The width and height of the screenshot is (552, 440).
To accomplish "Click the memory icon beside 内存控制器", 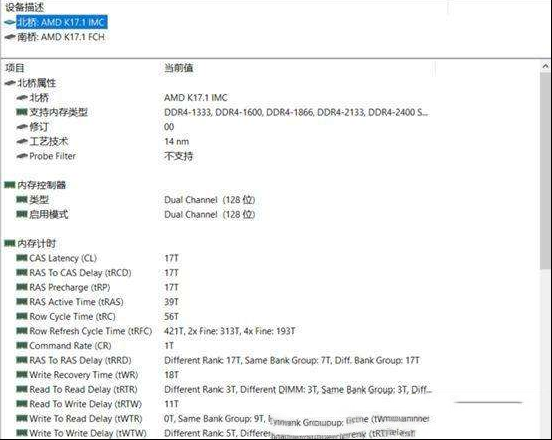I will tap(10, 185).
